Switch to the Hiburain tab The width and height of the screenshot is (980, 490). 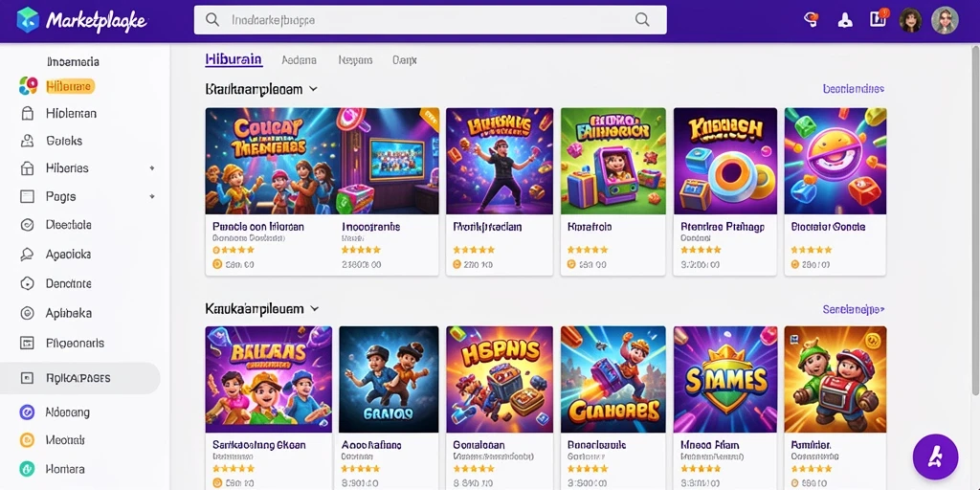point(234,60)
